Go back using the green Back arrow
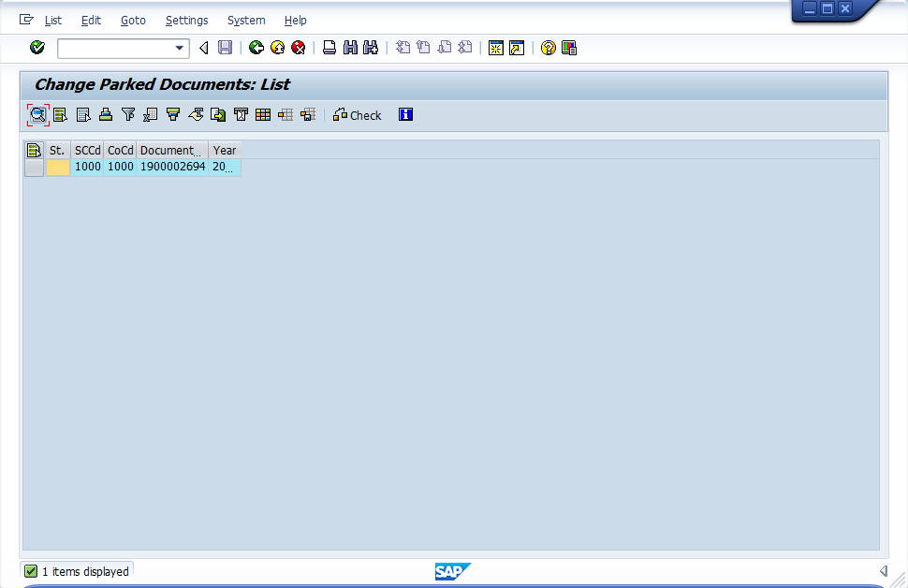 click(x=256, y=48)
